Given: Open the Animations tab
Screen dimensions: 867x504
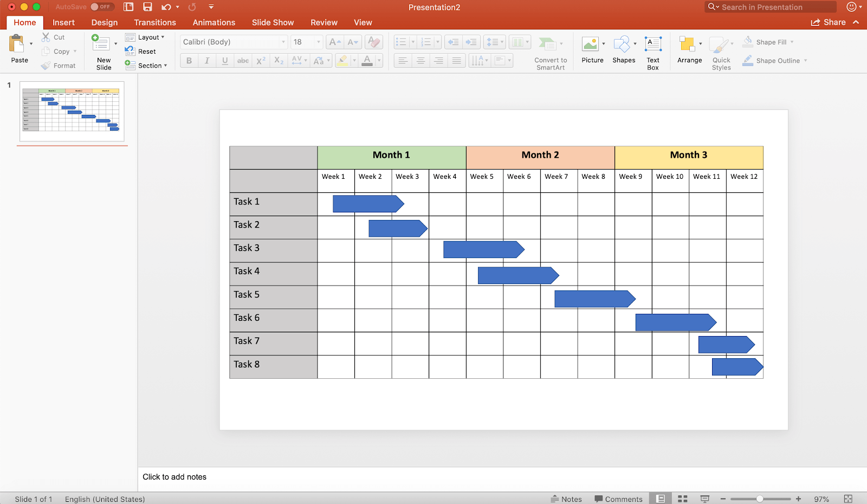Looking at the screenshot, I should [213, 22].
